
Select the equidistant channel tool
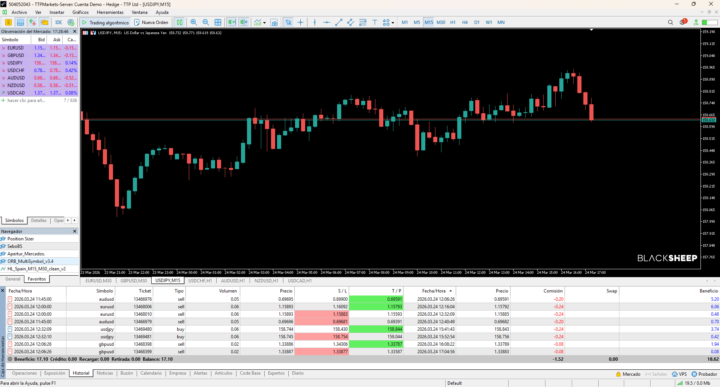tap(350, 22)
